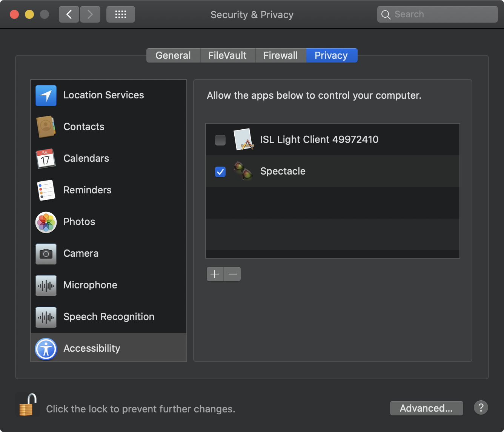Switch to the General tab
The image size is (504, 432).
click(173, 55)
